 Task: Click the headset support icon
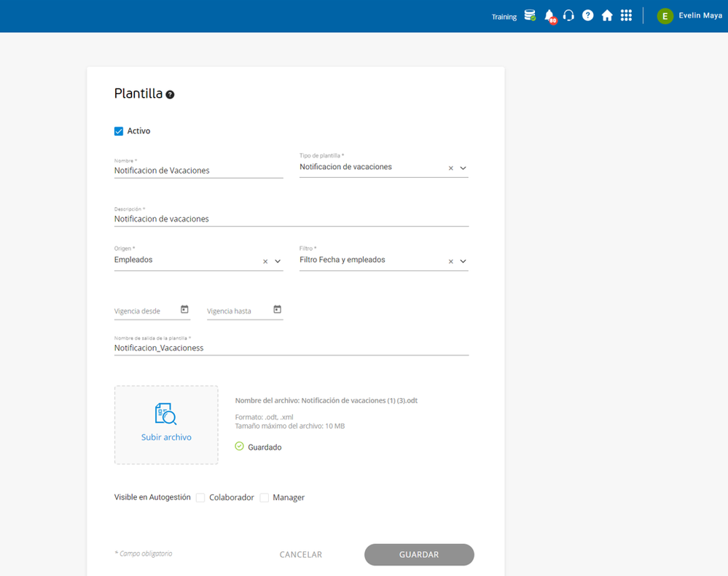click(568, 15)
